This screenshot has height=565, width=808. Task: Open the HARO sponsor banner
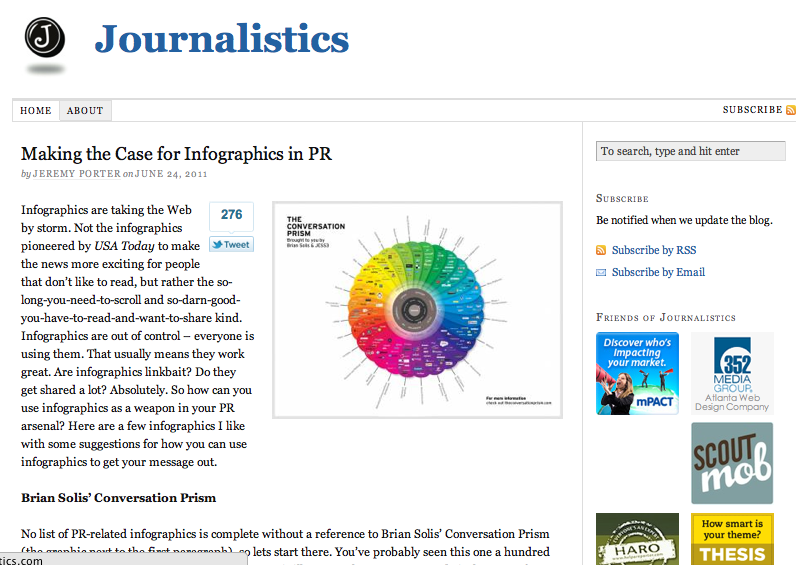[637, 539]
